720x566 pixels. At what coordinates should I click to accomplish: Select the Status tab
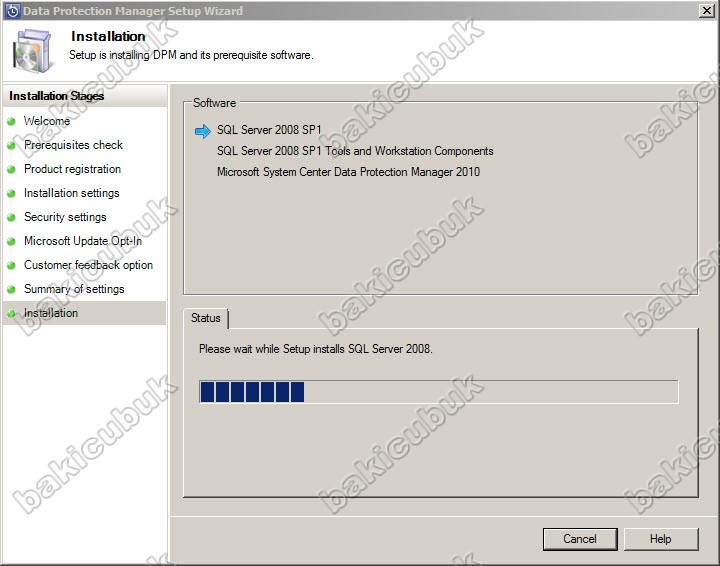(206, 318)
